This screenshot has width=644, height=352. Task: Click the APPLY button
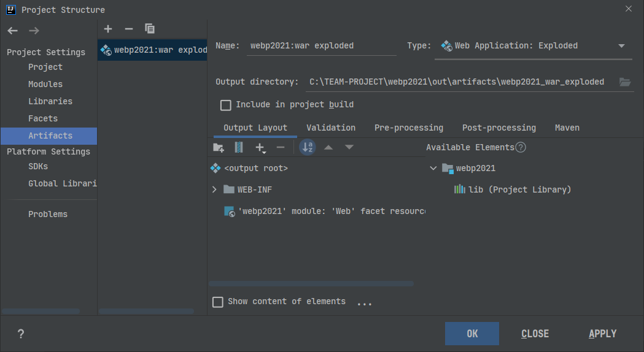coord(602,334)
